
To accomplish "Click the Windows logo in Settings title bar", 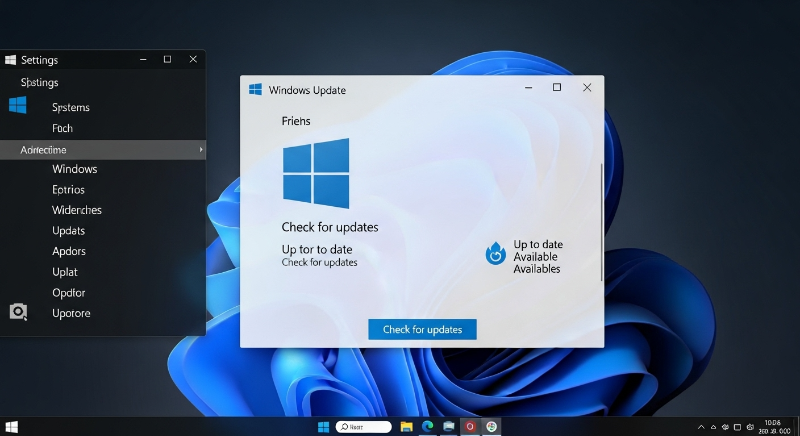I will click(10, 60).
